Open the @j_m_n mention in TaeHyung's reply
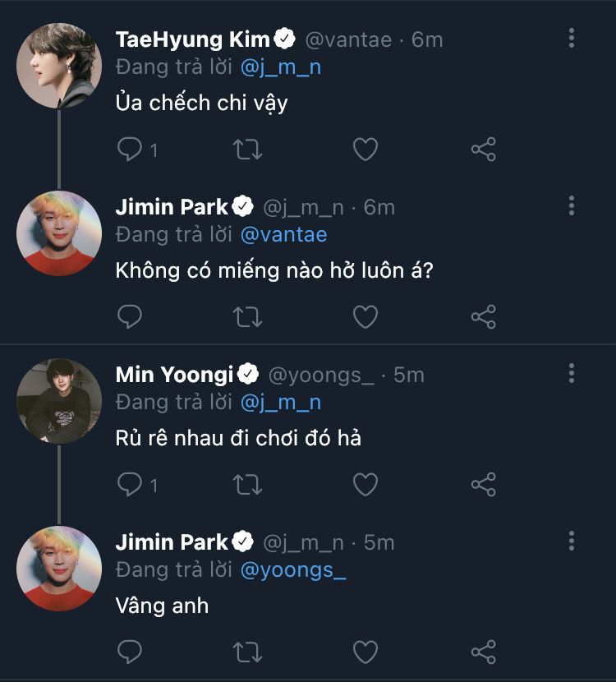The width and height of the screenshot is (616, 682). click(281, 67)
